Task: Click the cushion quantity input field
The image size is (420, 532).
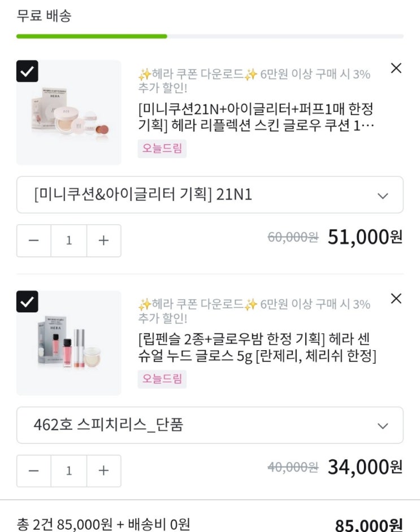Action: [69, 241]
